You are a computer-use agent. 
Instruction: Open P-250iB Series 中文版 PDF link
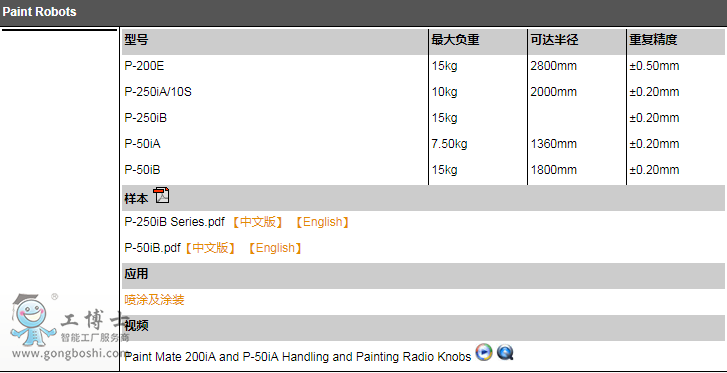257,222
